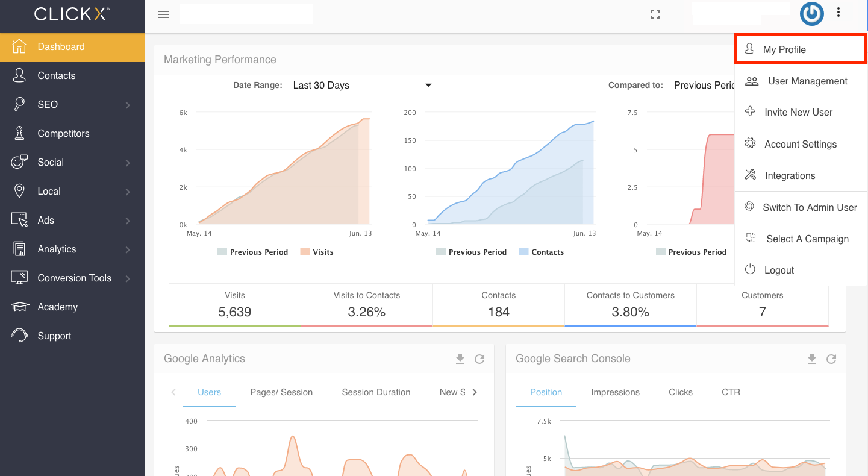
Task: Open the hamburger menu icon
Action: 164,14
